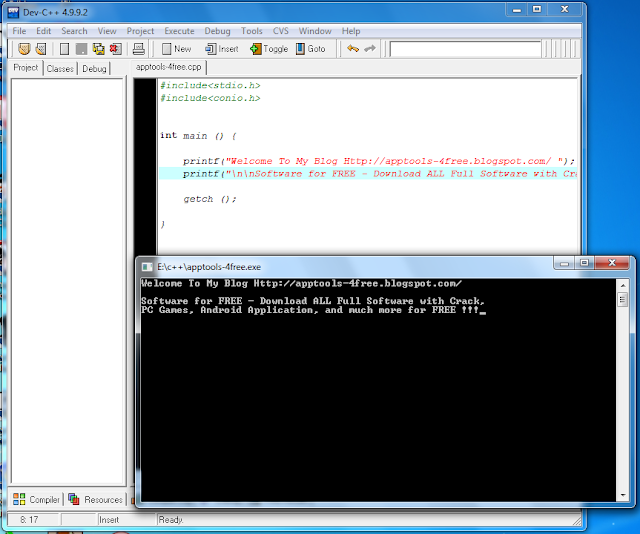
Task: Open the File menu
Action: point(19,31)
